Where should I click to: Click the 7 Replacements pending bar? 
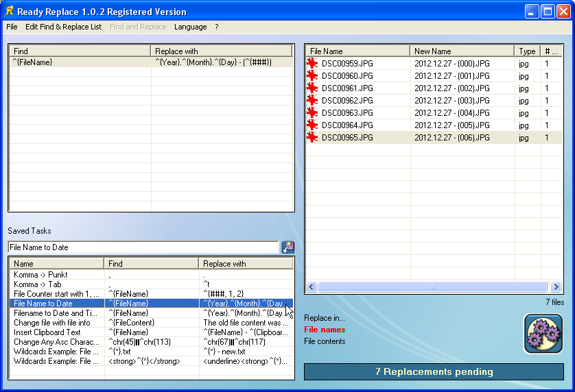434,372
